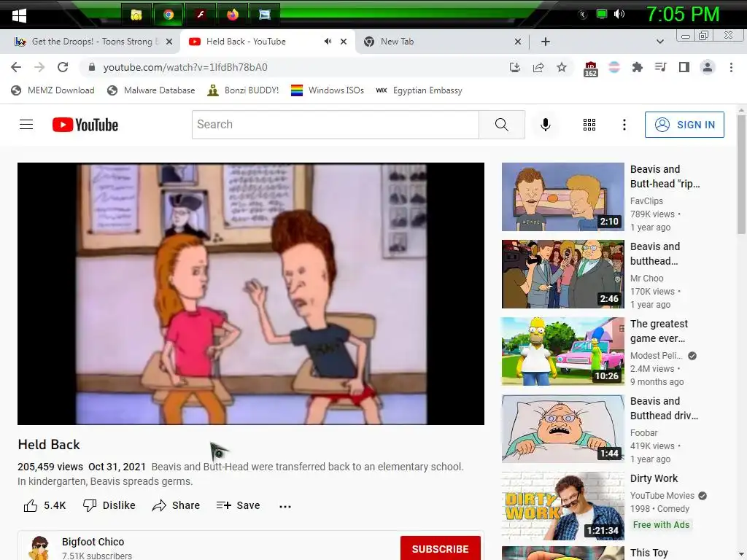
Task: Open the Extensions puzzle piece menu
Action: (638, 67)
